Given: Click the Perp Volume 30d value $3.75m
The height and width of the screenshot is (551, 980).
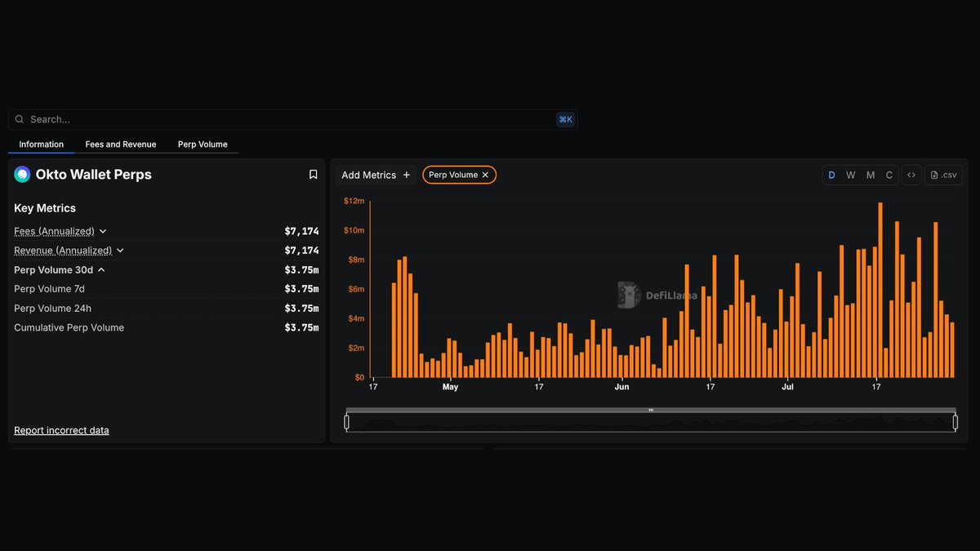Looking at the screenshot, I should tap(301, 269).
